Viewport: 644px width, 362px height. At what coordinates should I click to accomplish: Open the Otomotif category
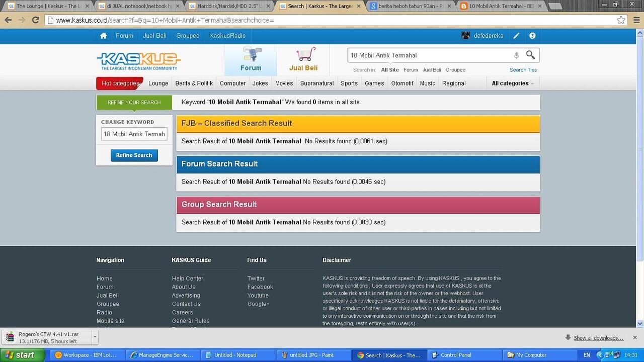pos(402,83)
